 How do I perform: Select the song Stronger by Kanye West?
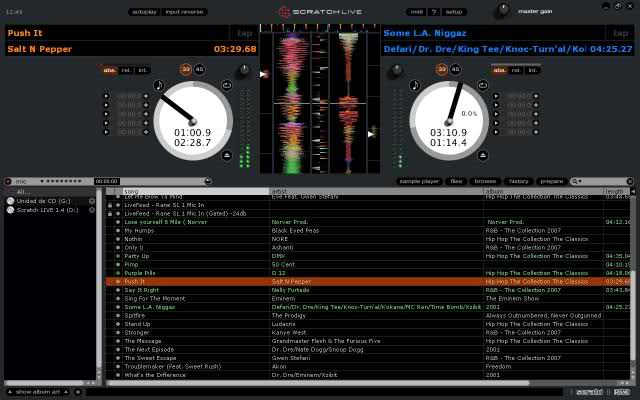pos(367,333)
